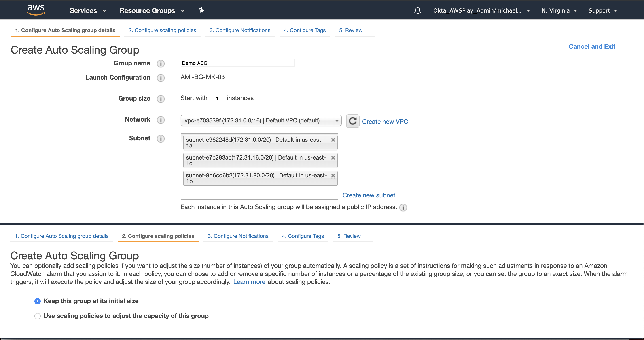Switch to top tab 3 Configure Notifications

pyautogui.click(x=240, y=30)
